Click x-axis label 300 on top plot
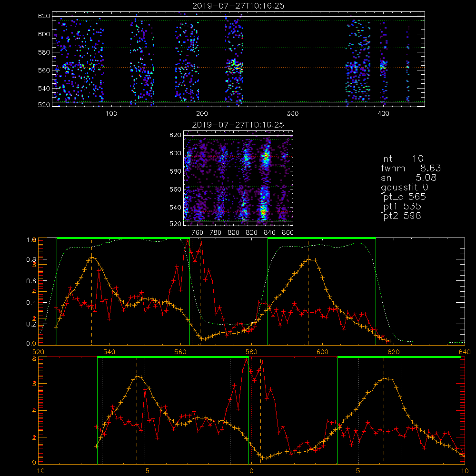This screenshot has height=476, width=476. click(293, 114)
